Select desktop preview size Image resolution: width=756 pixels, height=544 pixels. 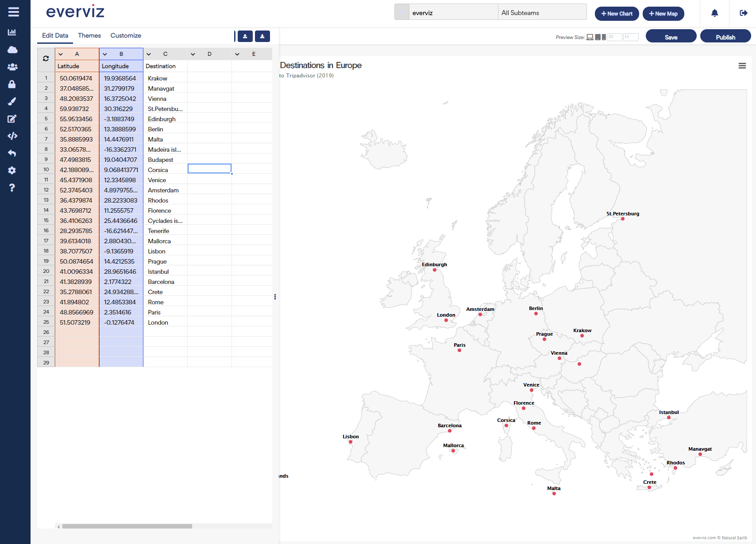coord(590,37)
